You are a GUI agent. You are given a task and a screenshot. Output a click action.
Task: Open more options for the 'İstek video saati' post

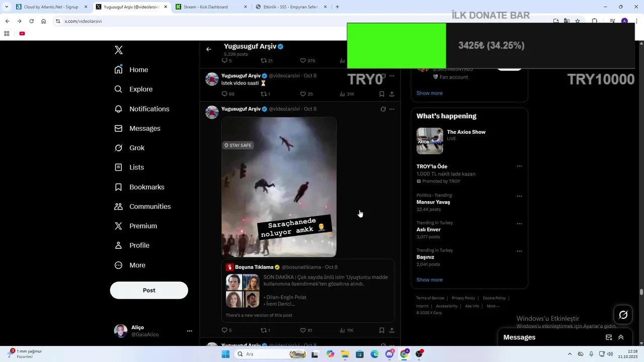tap(392, 76)
